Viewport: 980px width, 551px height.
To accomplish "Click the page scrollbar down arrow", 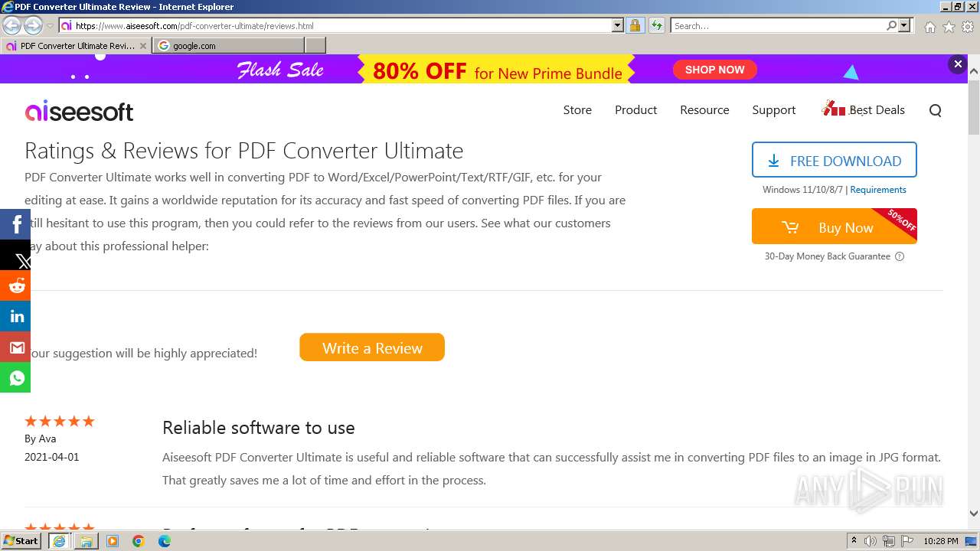I will [x=973, y=514].
